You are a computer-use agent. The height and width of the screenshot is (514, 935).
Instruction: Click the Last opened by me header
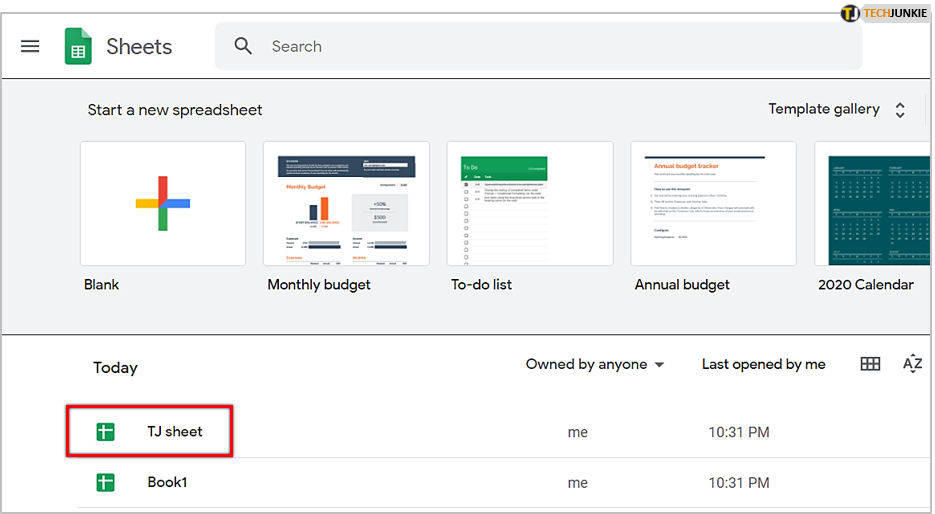pos(763,364)
